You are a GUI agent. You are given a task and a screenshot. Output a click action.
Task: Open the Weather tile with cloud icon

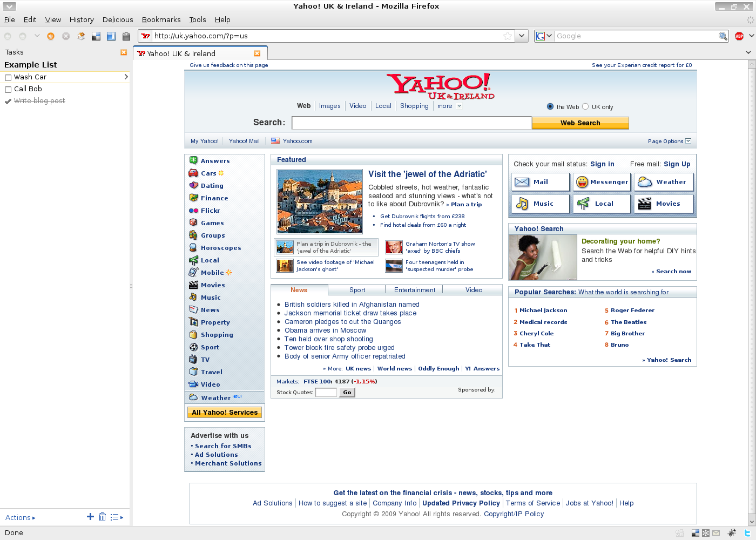coord(664,182)
